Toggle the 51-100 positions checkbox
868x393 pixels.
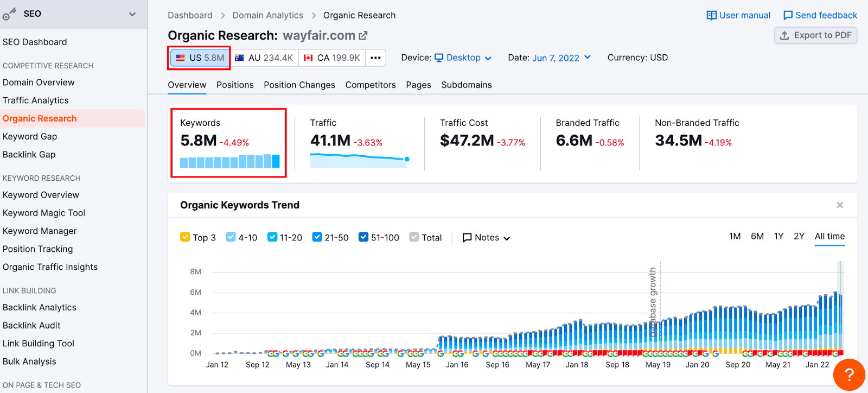[363, 237]
